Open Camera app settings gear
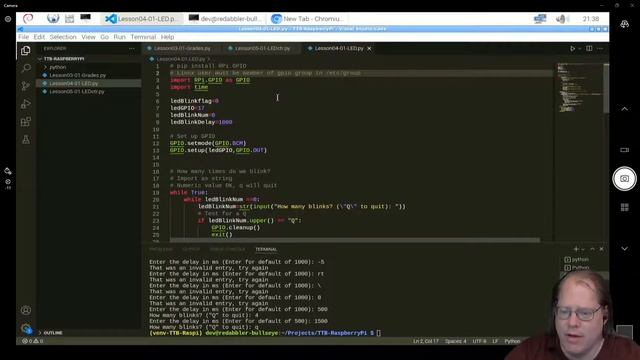Viewport: 640px width, 360px height. 8,19
